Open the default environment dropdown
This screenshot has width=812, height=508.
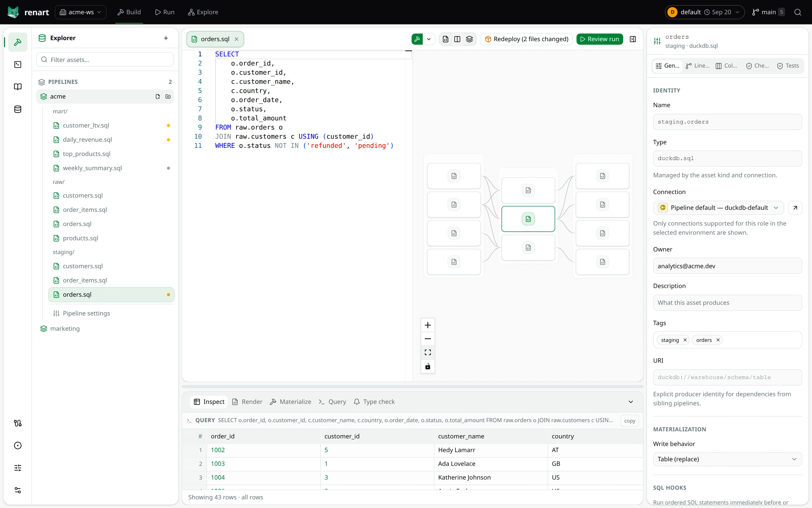704,12
